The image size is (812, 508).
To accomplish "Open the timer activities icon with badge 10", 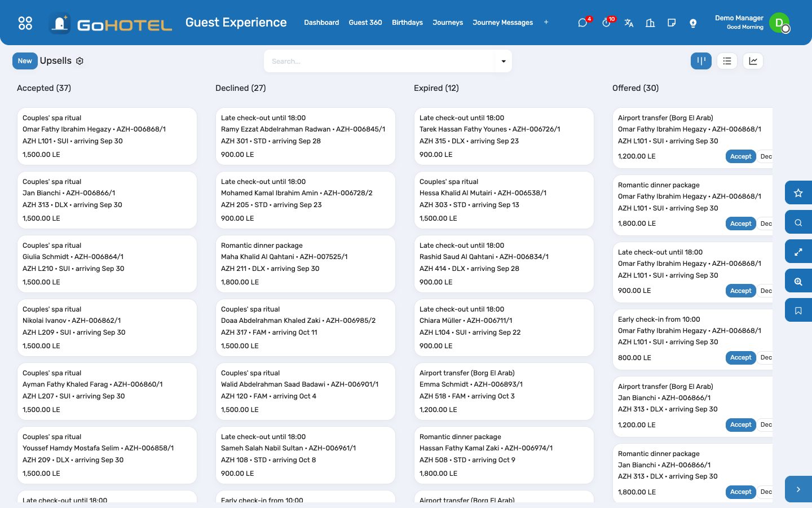I will pyautogui.click(x=607, y=23).
